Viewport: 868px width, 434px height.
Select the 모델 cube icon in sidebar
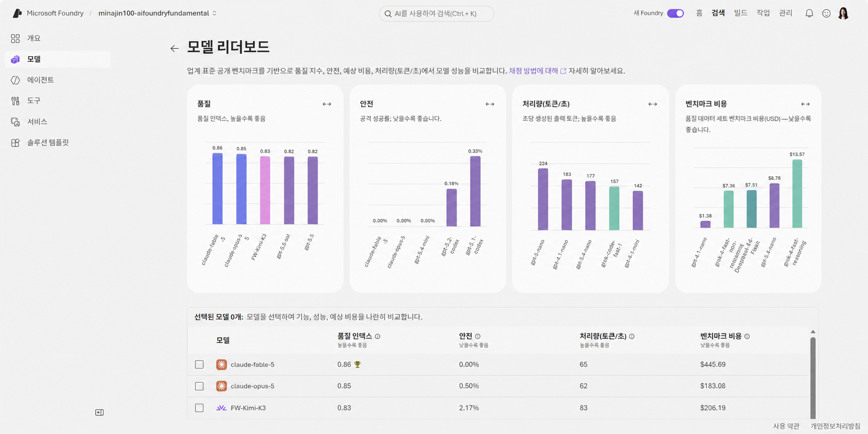[15, 59]
